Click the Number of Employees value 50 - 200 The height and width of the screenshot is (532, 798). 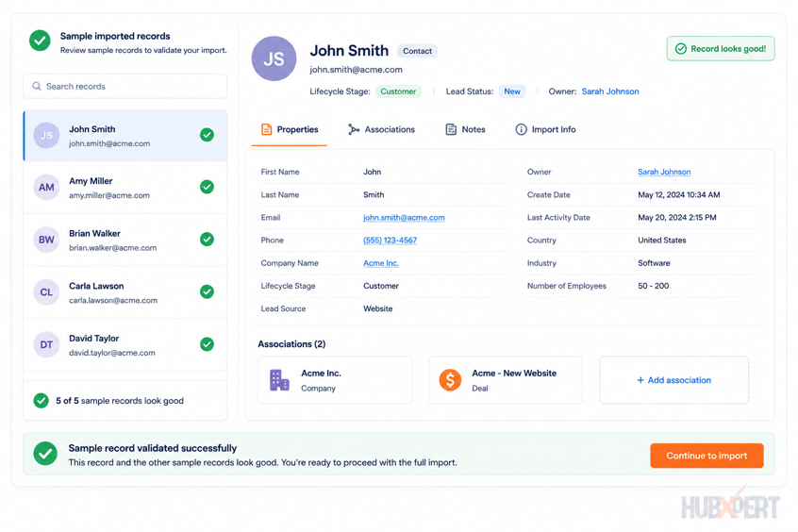[654, 286]
